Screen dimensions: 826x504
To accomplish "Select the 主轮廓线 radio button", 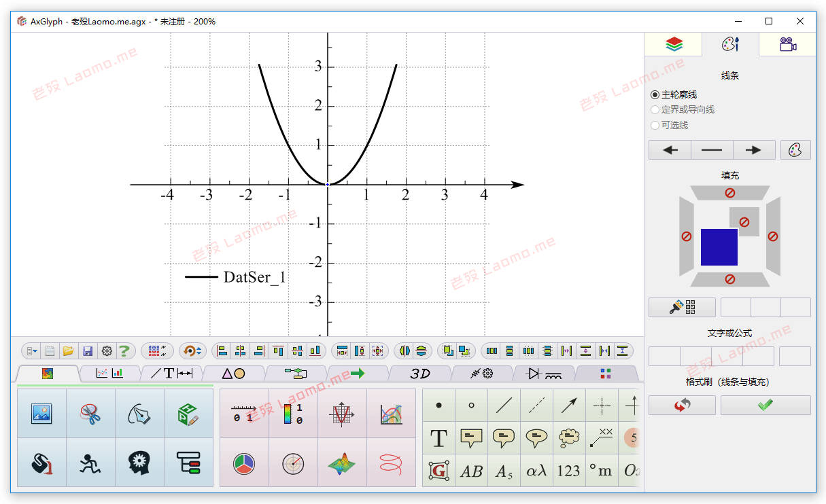I will click(x=674, y=94).
